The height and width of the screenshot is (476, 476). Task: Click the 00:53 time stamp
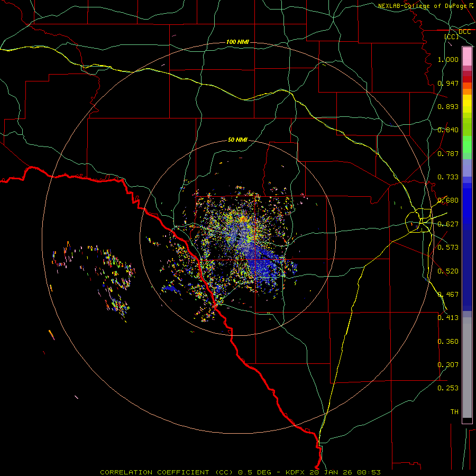369,472
